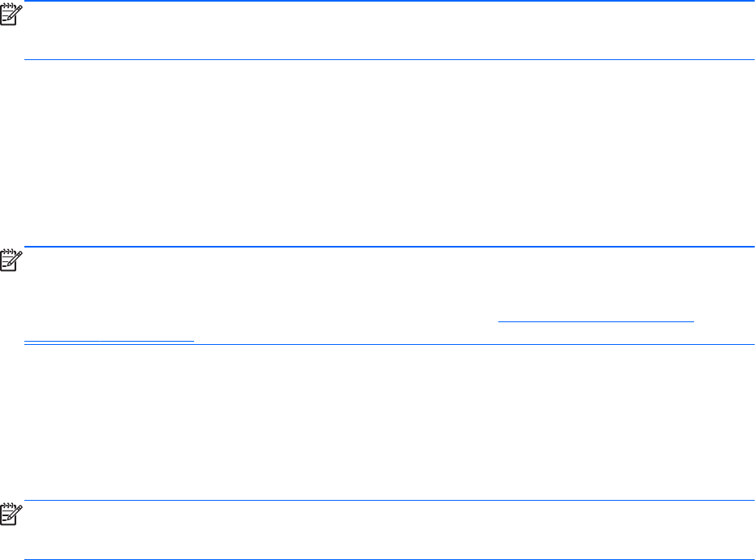Screen dimensions: 755x560
Task: Click blank page area between last two notes
Action: (x=377, y=422)
